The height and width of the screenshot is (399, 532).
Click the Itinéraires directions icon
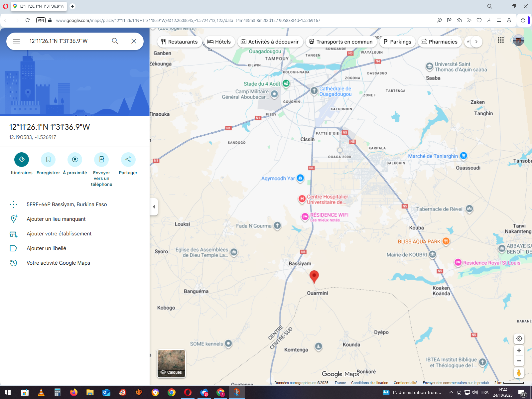22,160
